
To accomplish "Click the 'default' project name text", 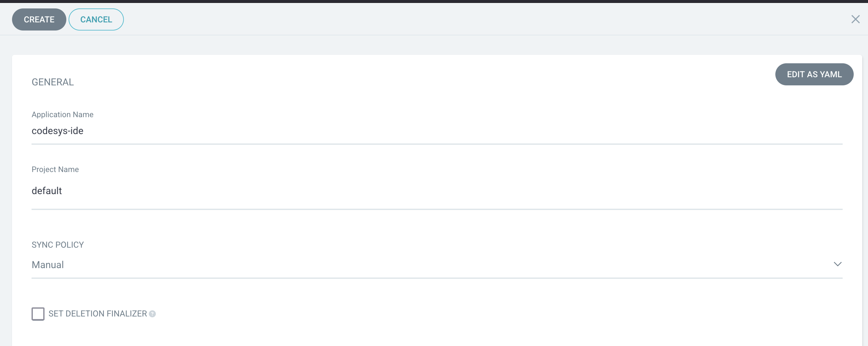I will tap(46, 191).
